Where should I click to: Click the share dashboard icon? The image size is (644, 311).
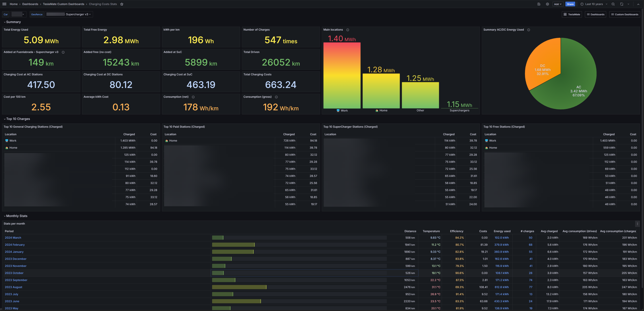(571, 4)
